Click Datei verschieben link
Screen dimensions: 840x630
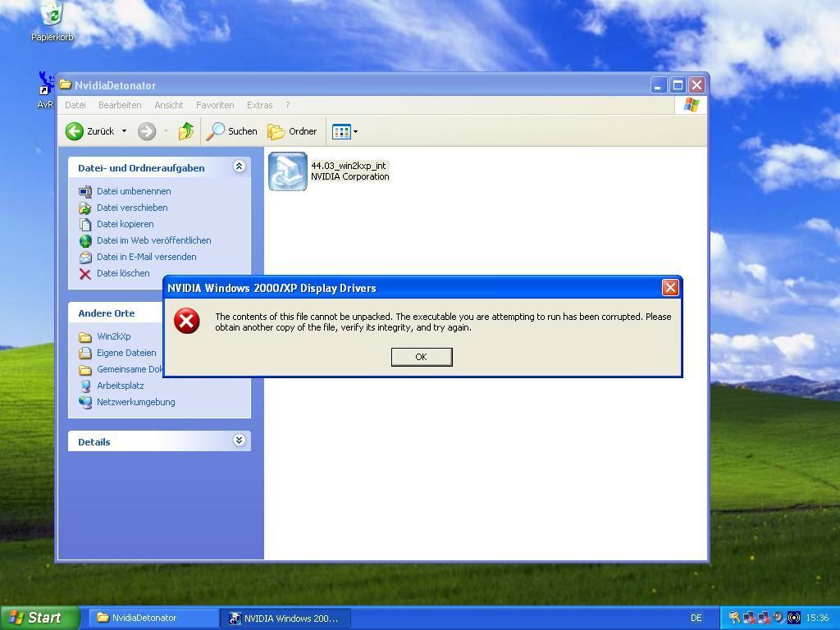pos(132,208)
